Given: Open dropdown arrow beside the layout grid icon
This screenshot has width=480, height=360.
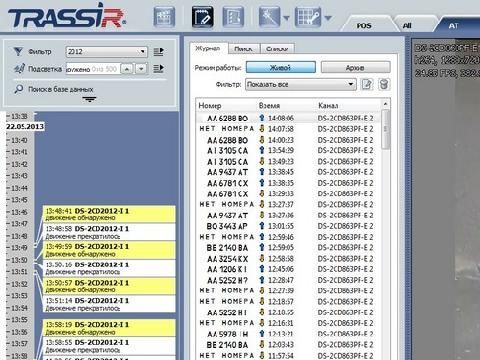Looking at the screenshot, I should click(328, 18).
